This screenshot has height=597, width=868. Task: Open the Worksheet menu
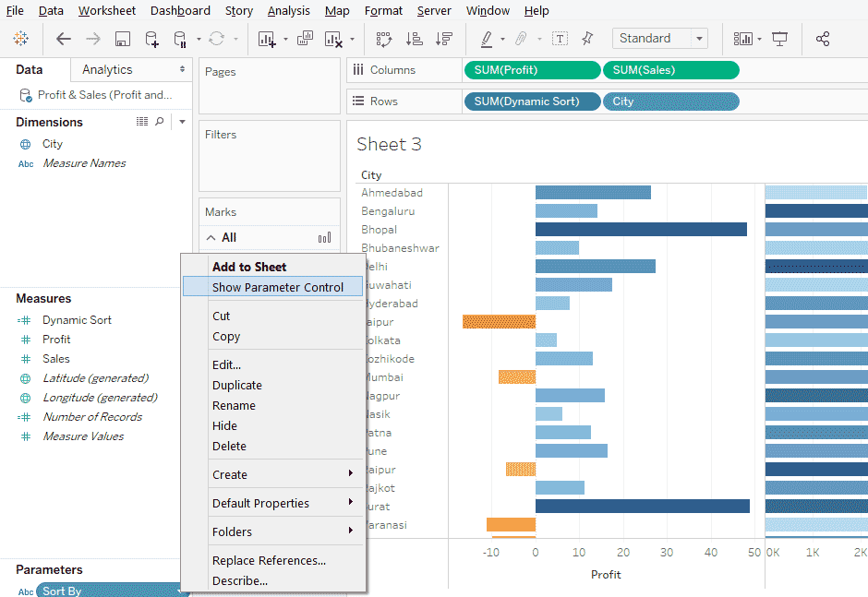pos(107,10)
